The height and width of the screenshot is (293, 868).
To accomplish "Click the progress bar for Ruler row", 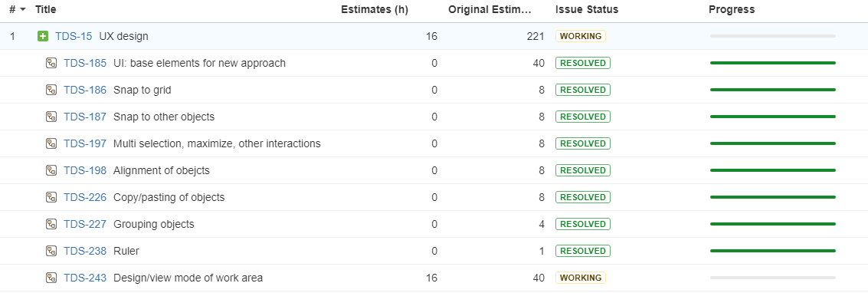I will coord(773,251).
